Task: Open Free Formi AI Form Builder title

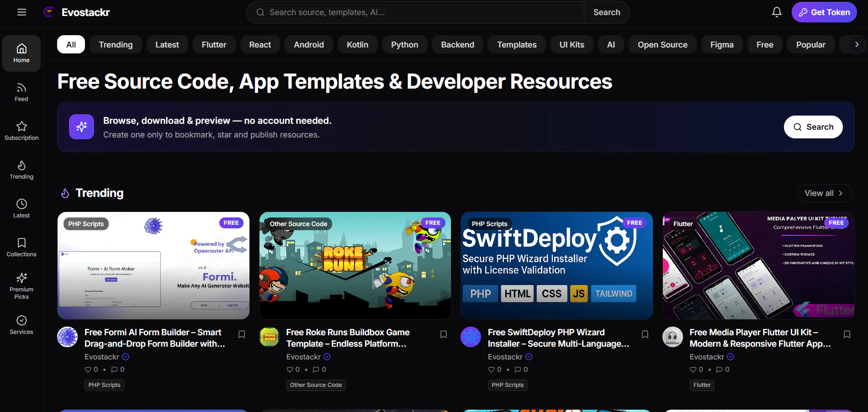Action: [x=155, y=338]
